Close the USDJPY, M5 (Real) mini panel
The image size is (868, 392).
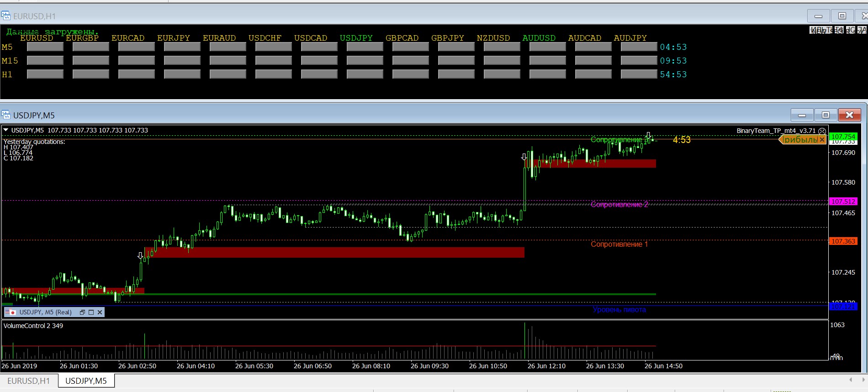pos(100,312)
